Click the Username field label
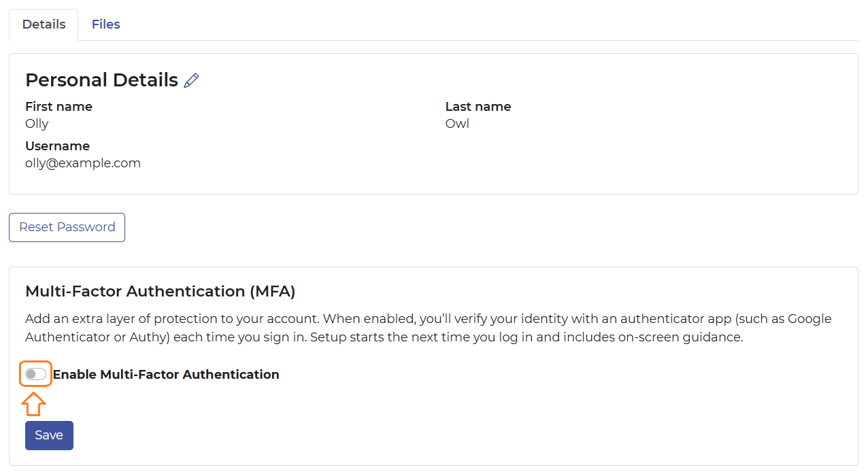The height and width of the screenshot is (474, 868). tap(57, 146)
